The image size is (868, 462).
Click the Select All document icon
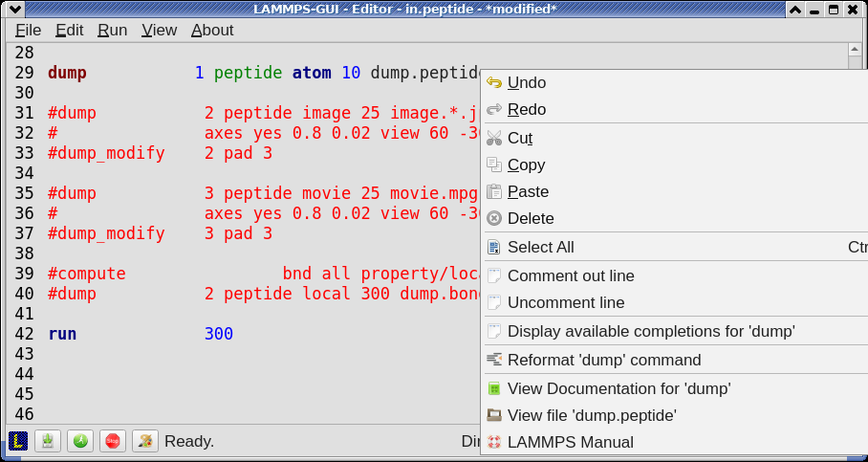pyautogui.click(x=494, y=247)
